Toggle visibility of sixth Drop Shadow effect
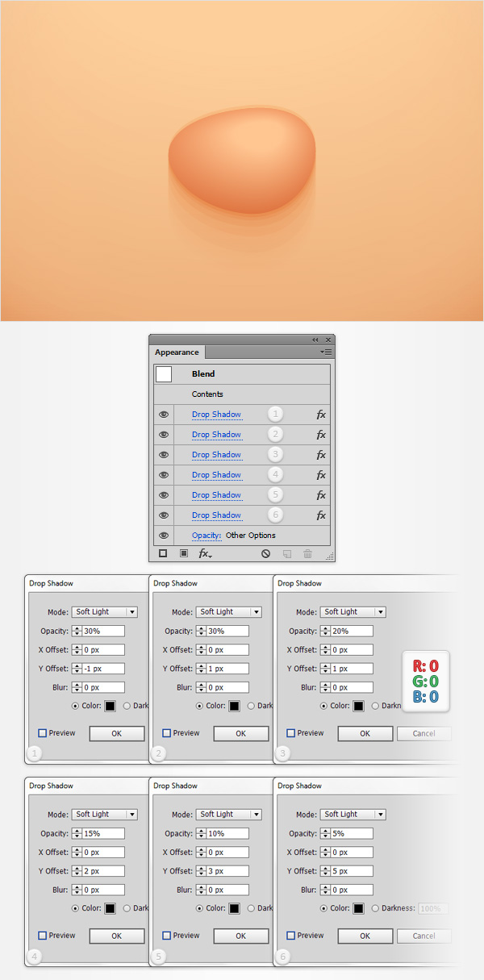This screenshot has width=484, height=980. click(164, 515)
